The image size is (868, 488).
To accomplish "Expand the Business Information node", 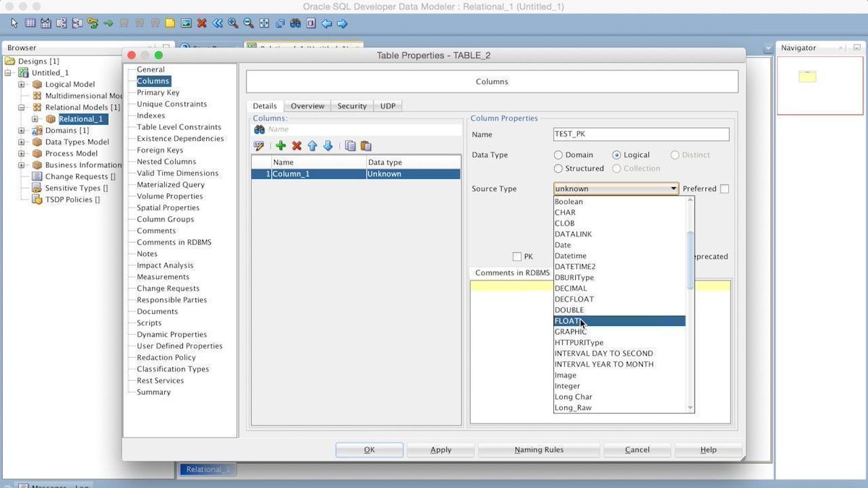I will [22, 166].
